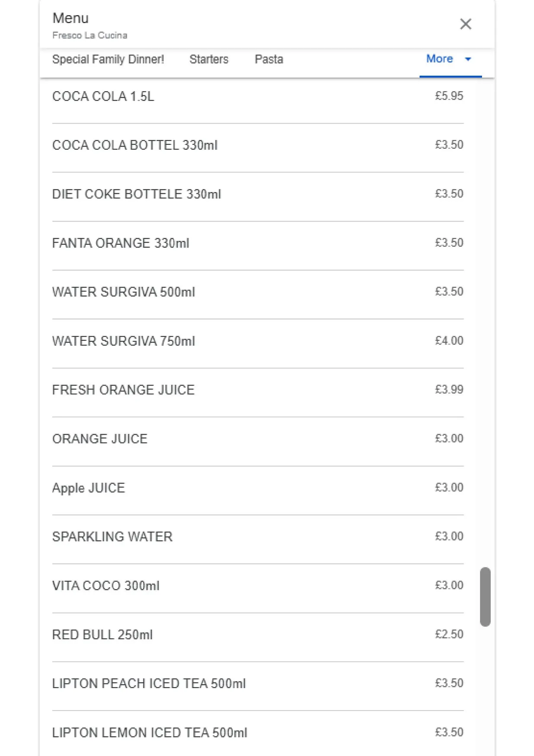Image resolution: width=534 pixels, height=756 pixels.
Task: Choose LIPTON LEMON ICED TEA 500ml
Action: (x=258, y=734)
